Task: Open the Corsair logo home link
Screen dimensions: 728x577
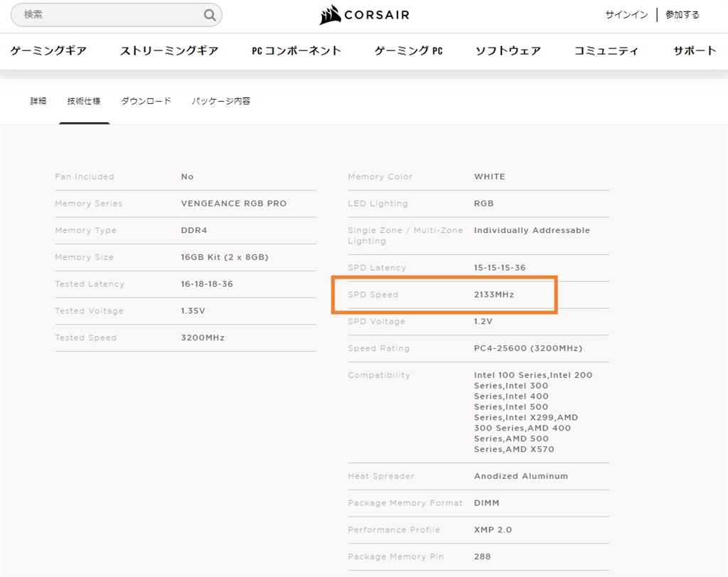Action: pos(365,15)
